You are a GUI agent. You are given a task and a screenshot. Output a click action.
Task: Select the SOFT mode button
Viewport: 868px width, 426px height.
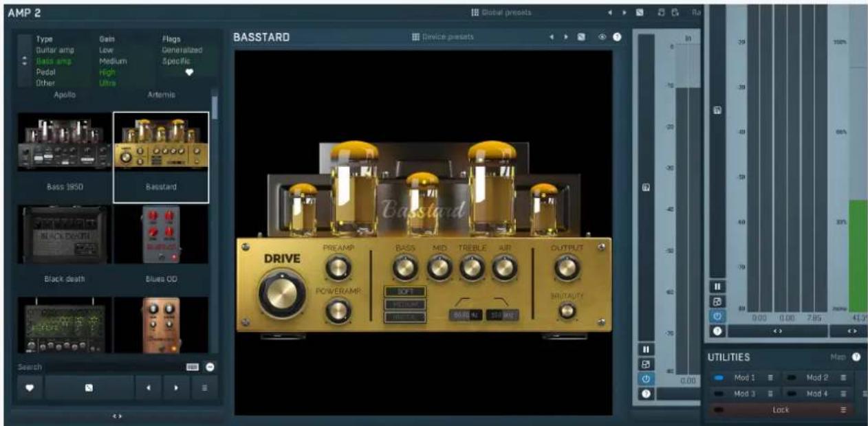405,291
